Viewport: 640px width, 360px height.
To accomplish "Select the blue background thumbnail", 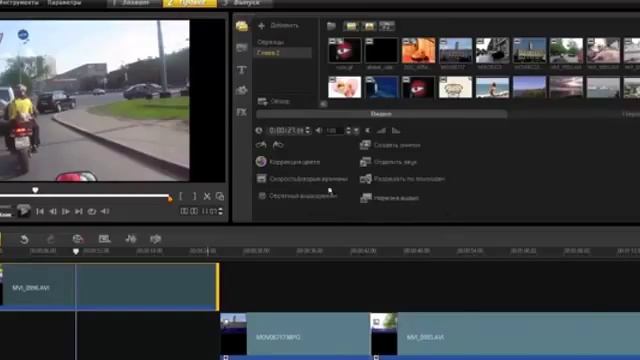I will click(381, 87).
